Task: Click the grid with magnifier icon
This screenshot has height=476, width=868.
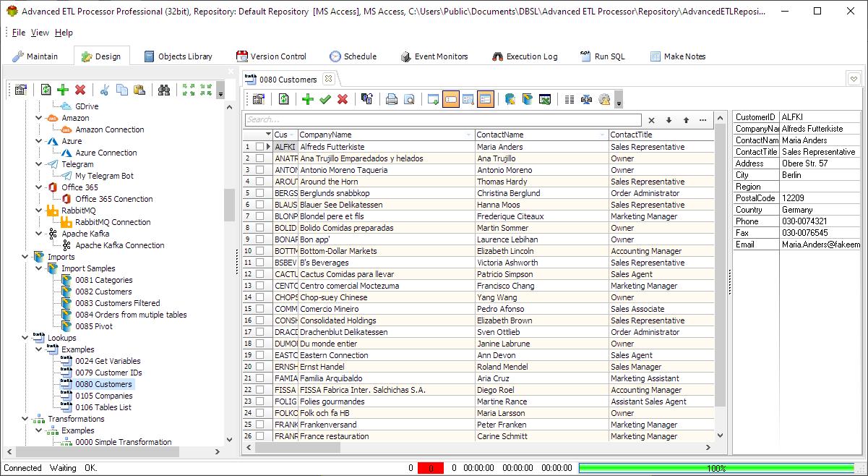Action: pos(468,99)
